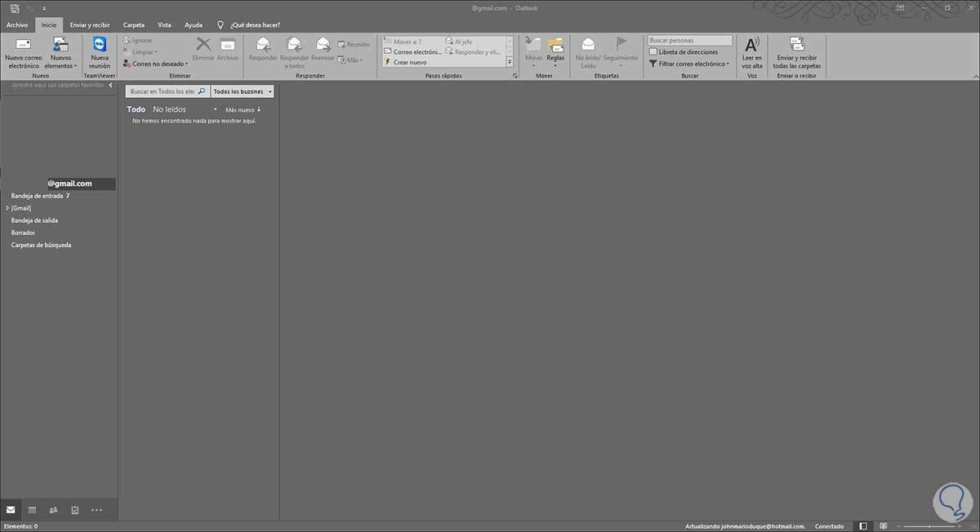Switch to People view icon

pos(53,509)
